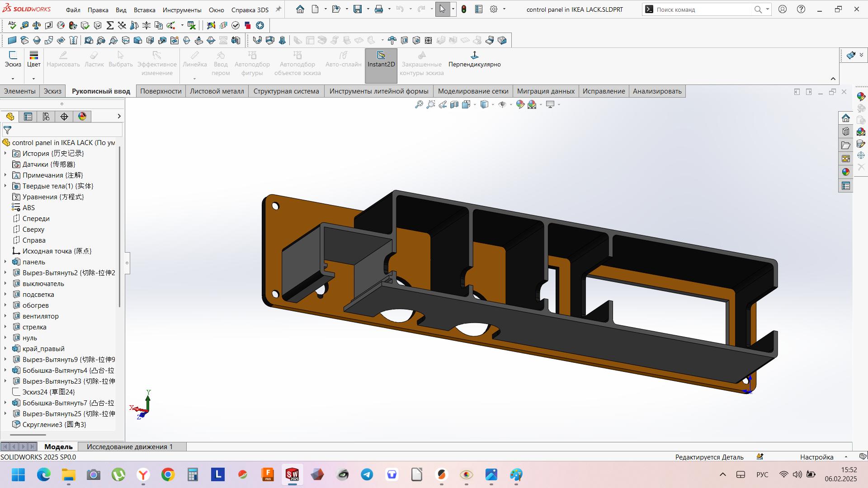This screenshot has height=488, width=868.
Task: Click the Print icon in the title toolbar
Action: pos(379,9)
